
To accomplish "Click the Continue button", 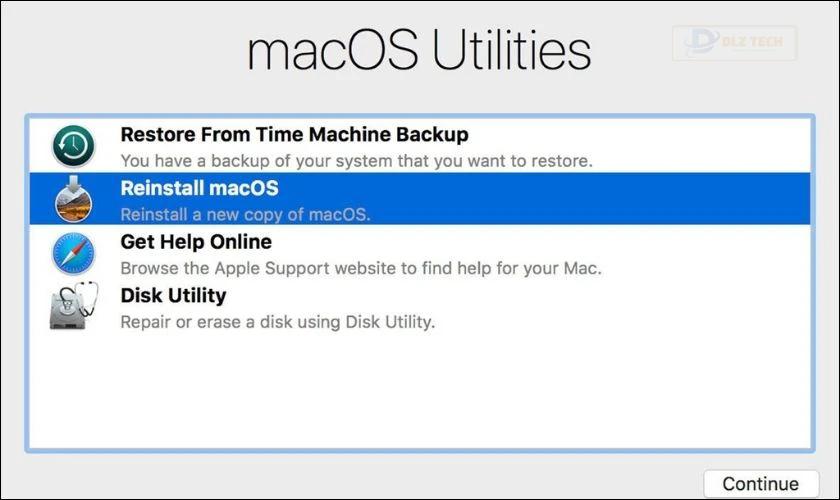I will 761,483.
